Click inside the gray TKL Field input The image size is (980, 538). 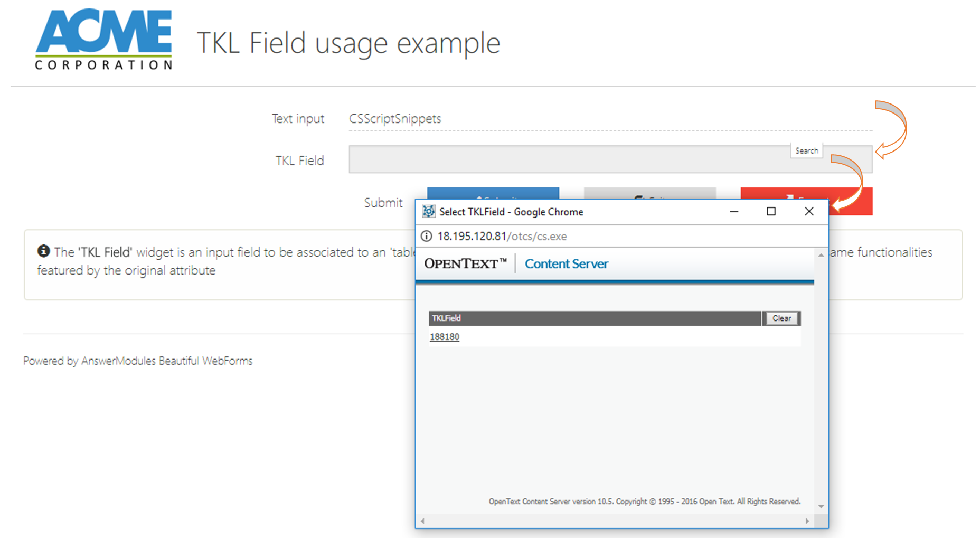pyautogui.click(x=568, y=159)
